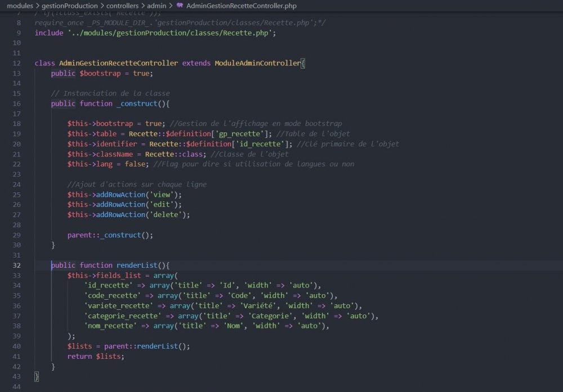The height and width of the screenshot is (392, 563).
Task: Click '$this->table' on line 19
Action: click(x=92, y=134)
